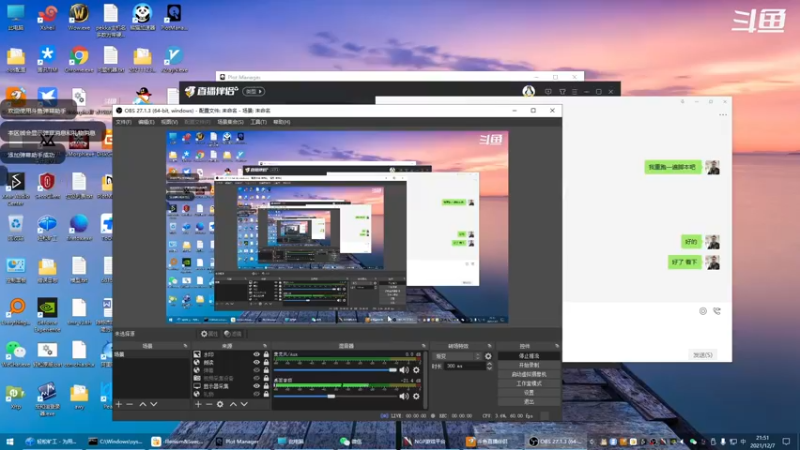Screen dimensions: 800x450
Task: Open the 文件(F) menu in OBS
Action: tap(123, 122)
